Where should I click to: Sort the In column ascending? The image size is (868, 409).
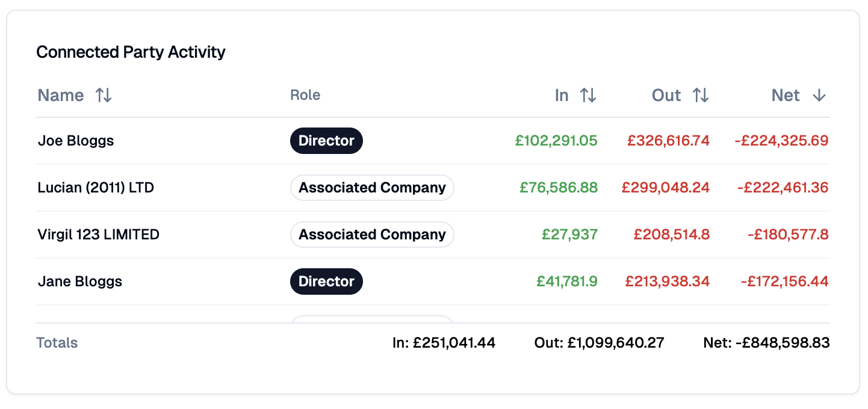click(x=588, y=95)
